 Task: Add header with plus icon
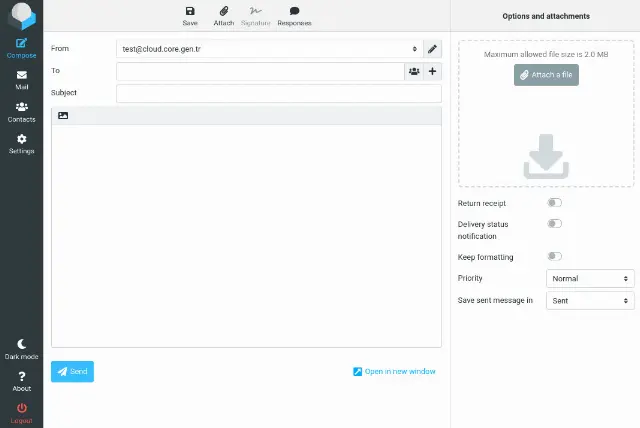(432, 71)
